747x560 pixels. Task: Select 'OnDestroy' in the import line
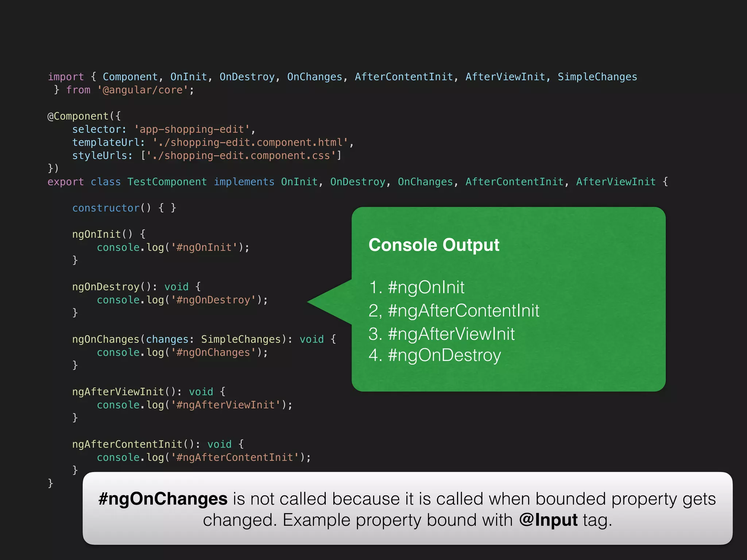(x=247, y=77)
